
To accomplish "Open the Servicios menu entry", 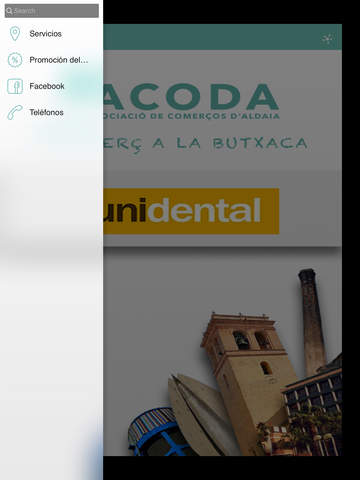I will [x=52, y=34].
